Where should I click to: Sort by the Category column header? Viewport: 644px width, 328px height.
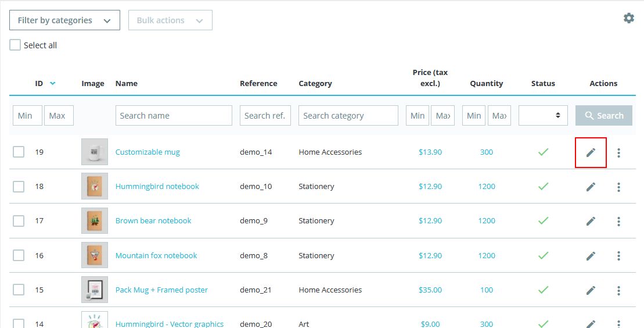pos(315,83)
